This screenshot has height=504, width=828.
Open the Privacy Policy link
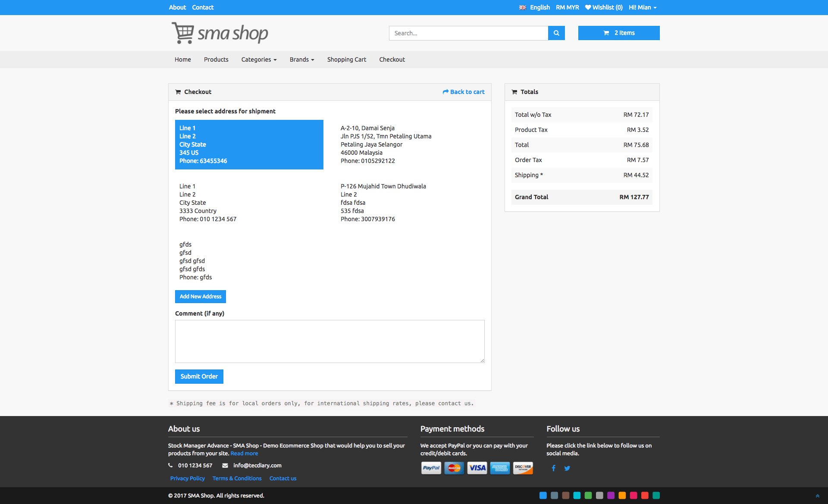[187, 479]
